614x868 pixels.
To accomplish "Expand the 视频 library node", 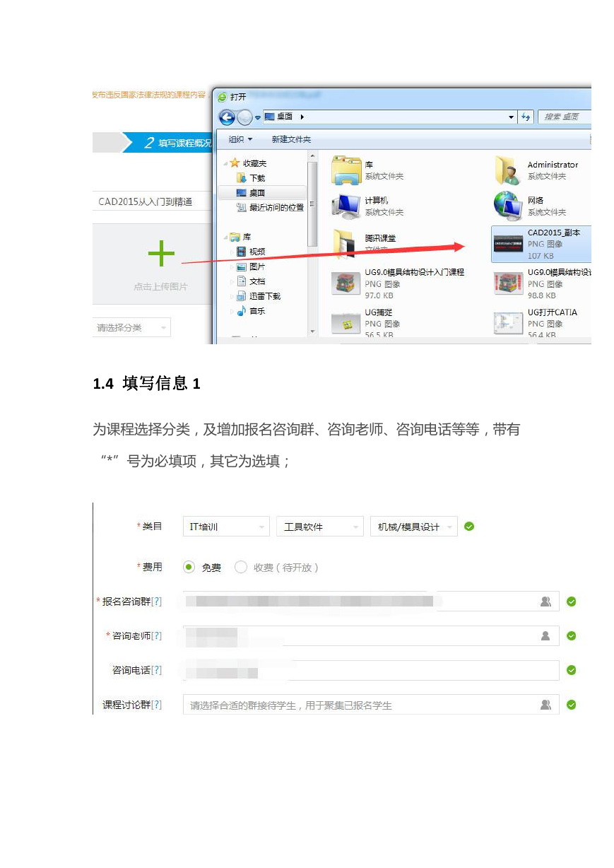I will [x=232, y=252].
